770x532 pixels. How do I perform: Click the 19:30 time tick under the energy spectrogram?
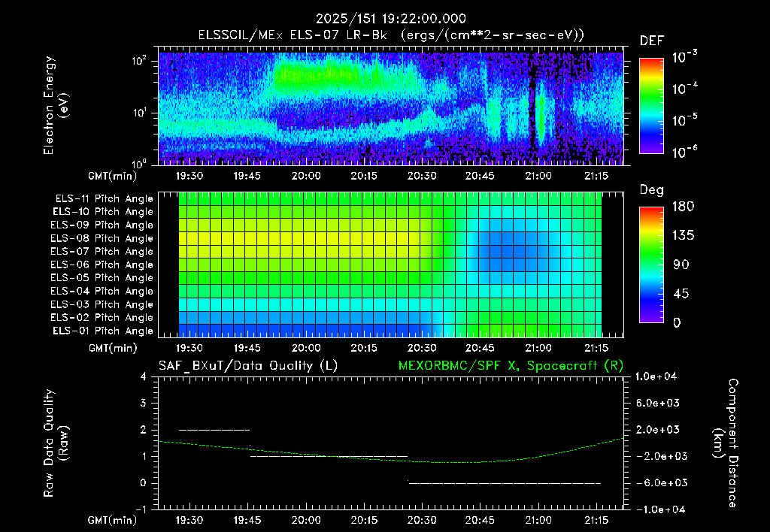coord(189,176)
